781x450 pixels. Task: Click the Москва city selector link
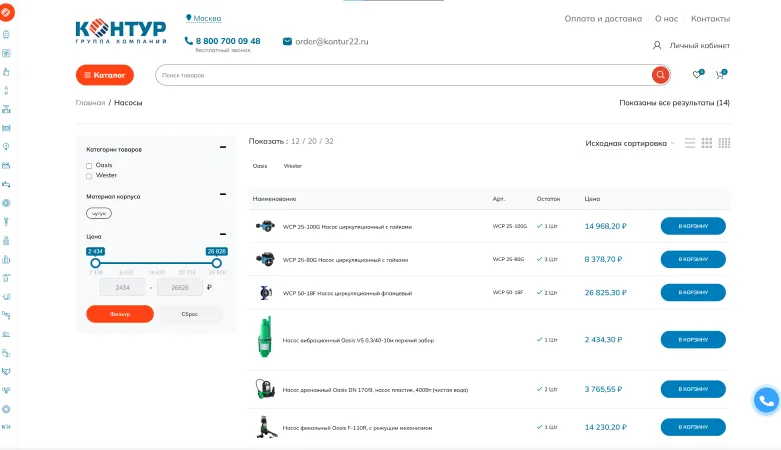[207, 18]
